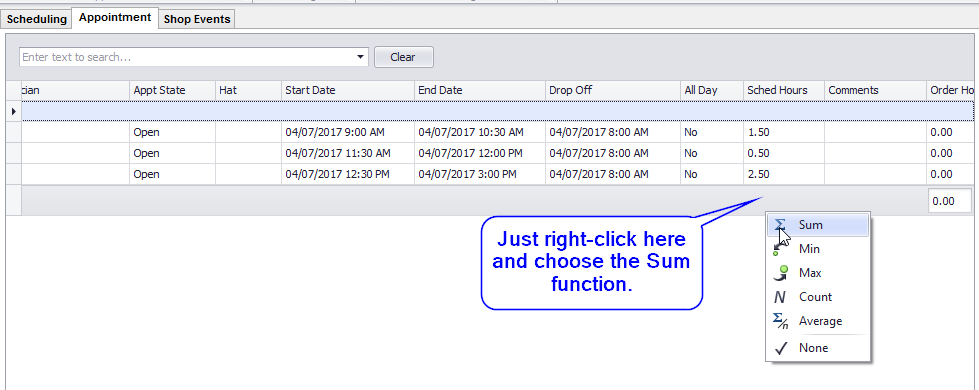Switch to the Scheduling tab

pyautogui.click(x=36, y=19)
